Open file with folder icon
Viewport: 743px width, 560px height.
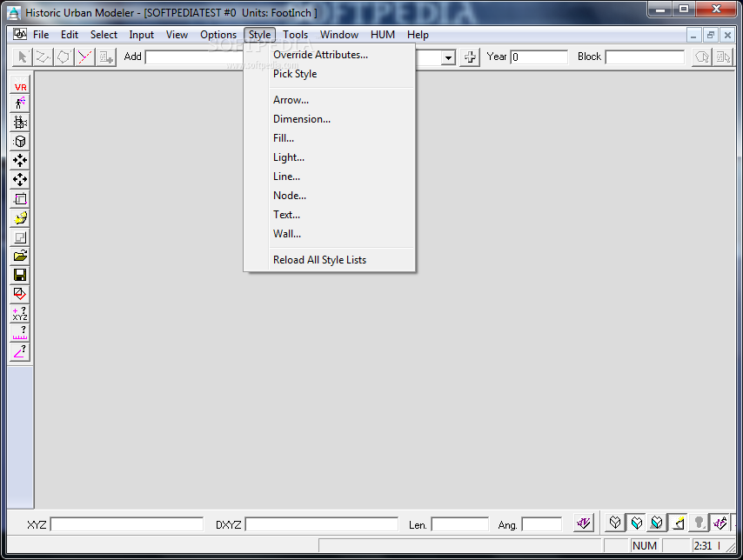click(x=20, y=257)
